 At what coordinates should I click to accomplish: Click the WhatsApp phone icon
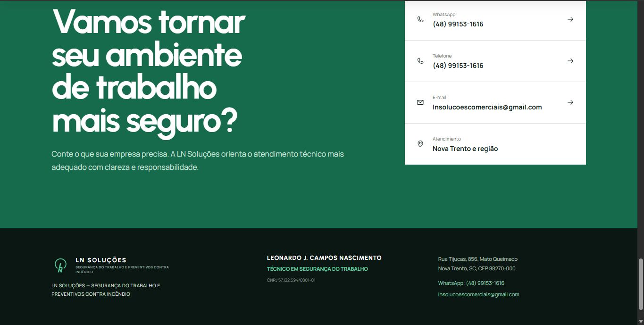[420, 19]
